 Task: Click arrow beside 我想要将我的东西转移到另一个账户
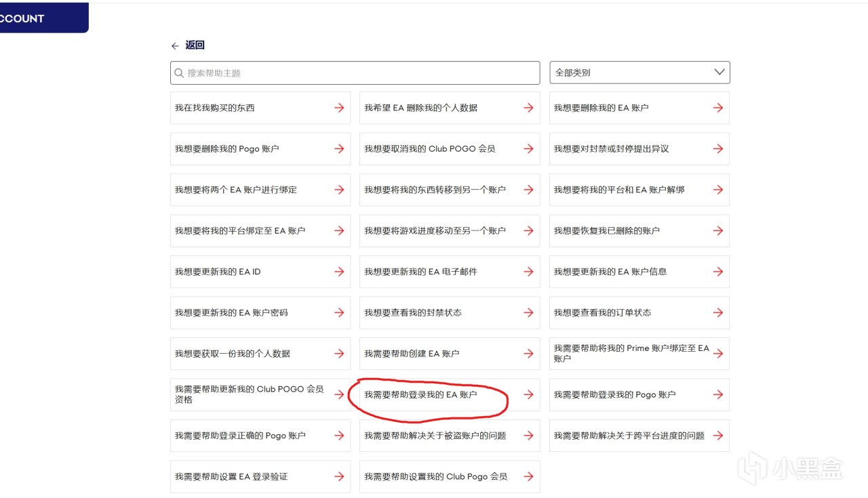528,190
